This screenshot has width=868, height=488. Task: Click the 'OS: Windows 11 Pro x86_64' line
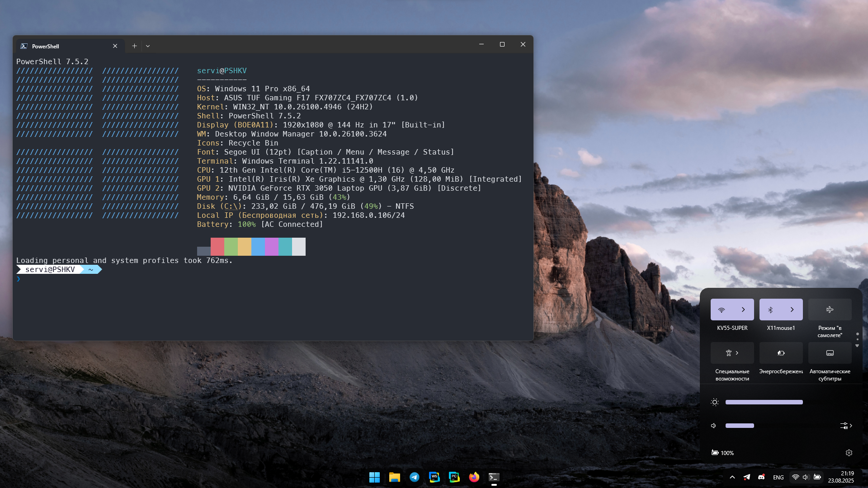[254, 89]
